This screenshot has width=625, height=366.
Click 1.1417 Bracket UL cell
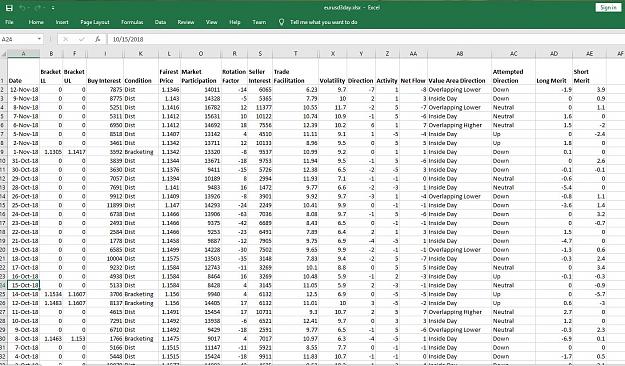pos(75,152)
